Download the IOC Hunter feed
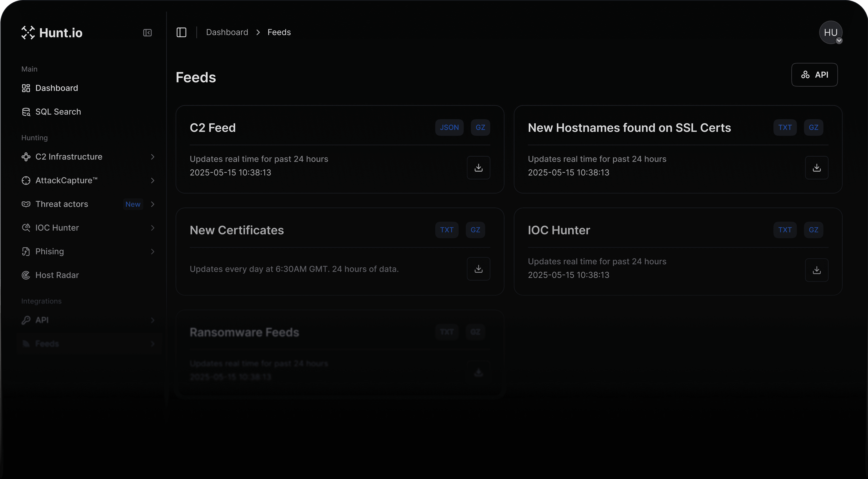 (816, 270)
